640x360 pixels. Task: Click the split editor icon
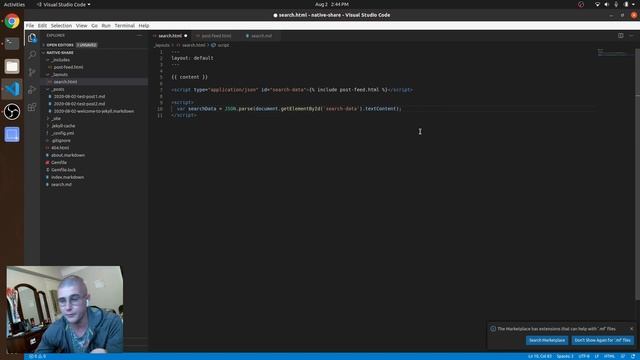point(620,36)
